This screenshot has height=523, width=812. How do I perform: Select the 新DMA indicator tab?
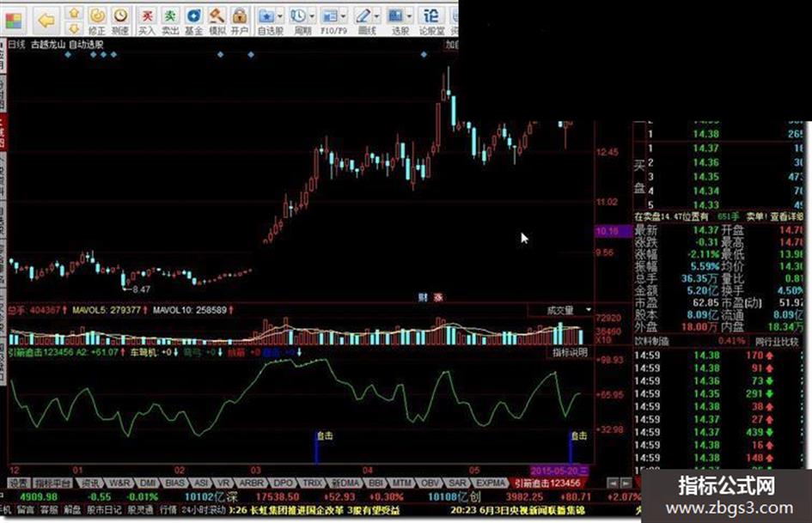(345, 483)
